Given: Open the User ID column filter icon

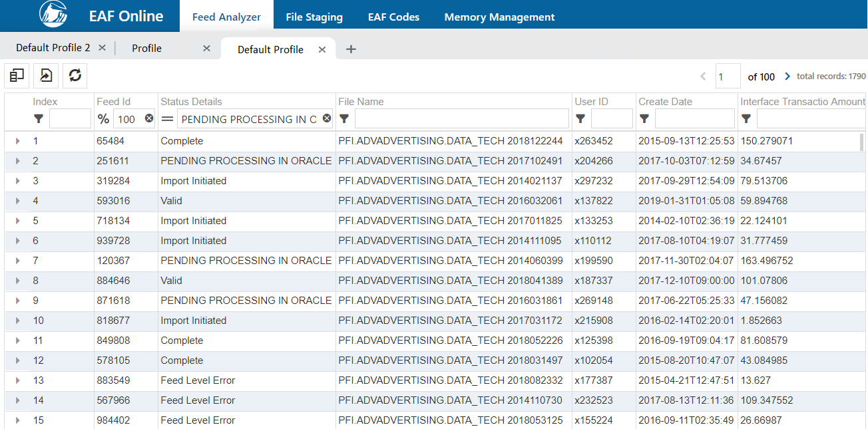Looking at the screenshot, I should [x=580, y=119].
